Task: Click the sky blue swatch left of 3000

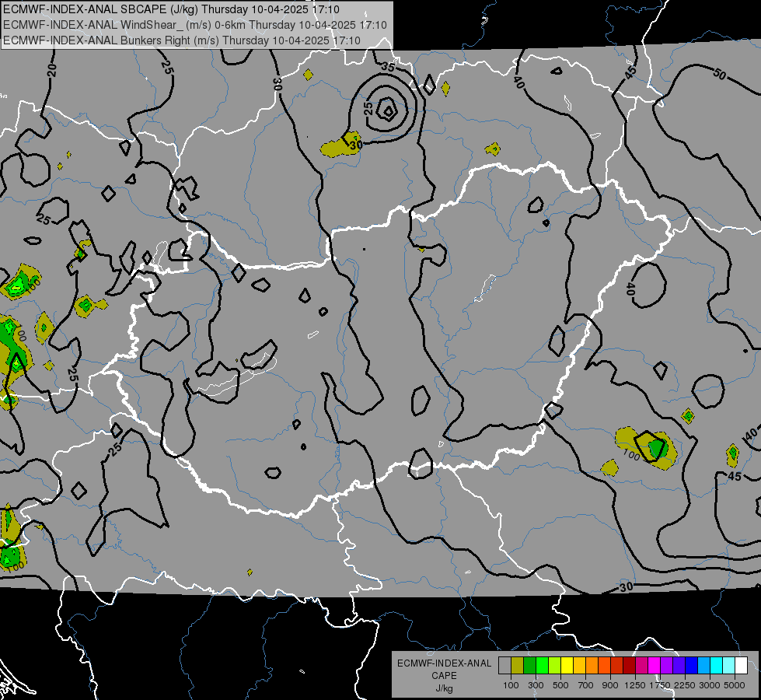Action: click(703, 666)
